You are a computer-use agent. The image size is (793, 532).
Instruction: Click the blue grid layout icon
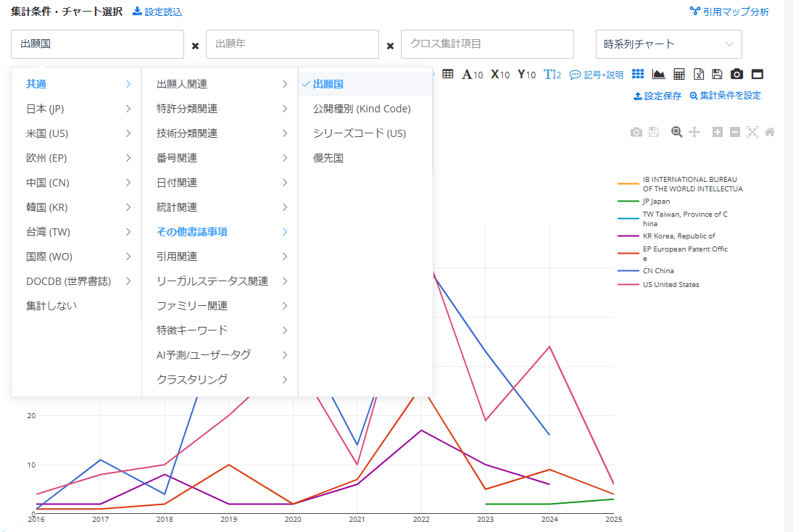pyautogui.click(x=638, y=74)
